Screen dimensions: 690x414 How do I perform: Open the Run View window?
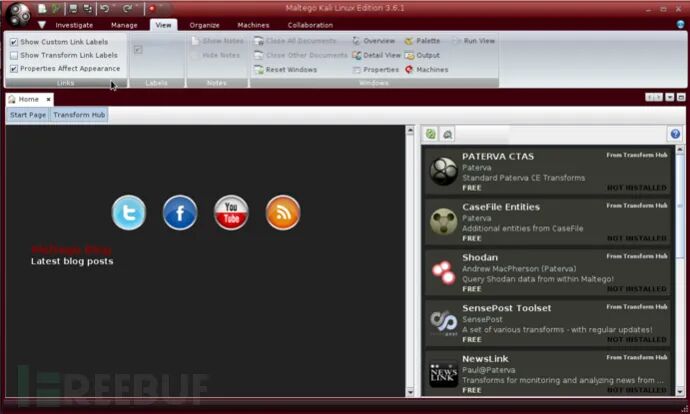click(x=474, y=41)
